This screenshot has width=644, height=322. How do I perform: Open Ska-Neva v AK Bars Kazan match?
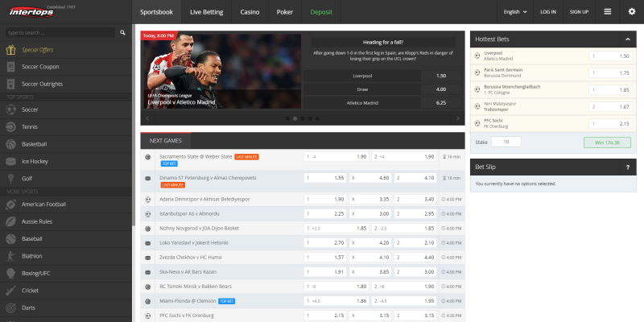pos(188,272)
